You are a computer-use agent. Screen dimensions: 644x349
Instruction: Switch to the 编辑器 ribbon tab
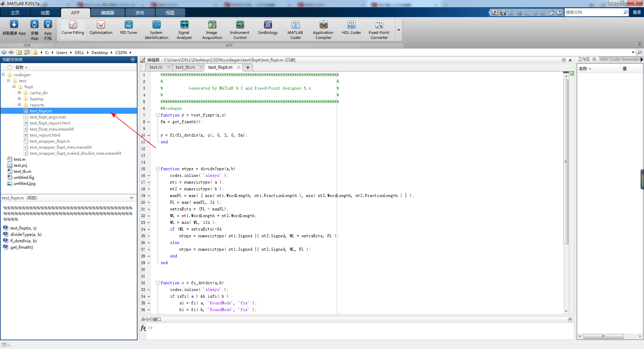tap(107, 13)
